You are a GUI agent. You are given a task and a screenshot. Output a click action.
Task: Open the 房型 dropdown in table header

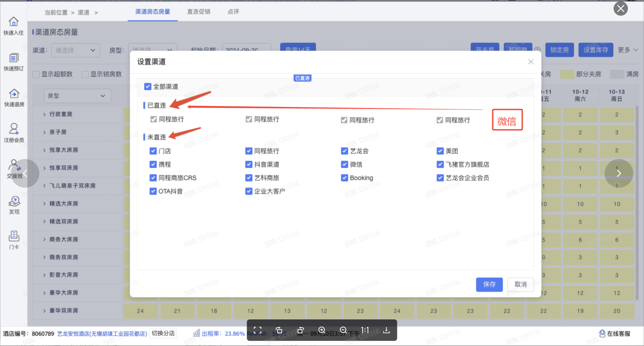point(78,96)
